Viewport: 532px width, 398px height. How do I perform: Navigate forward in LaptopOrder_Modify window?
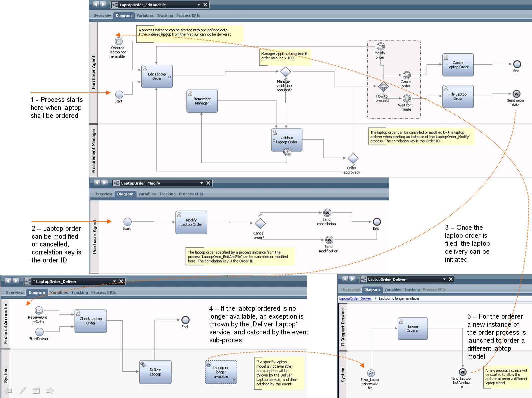tap(105, 183)
